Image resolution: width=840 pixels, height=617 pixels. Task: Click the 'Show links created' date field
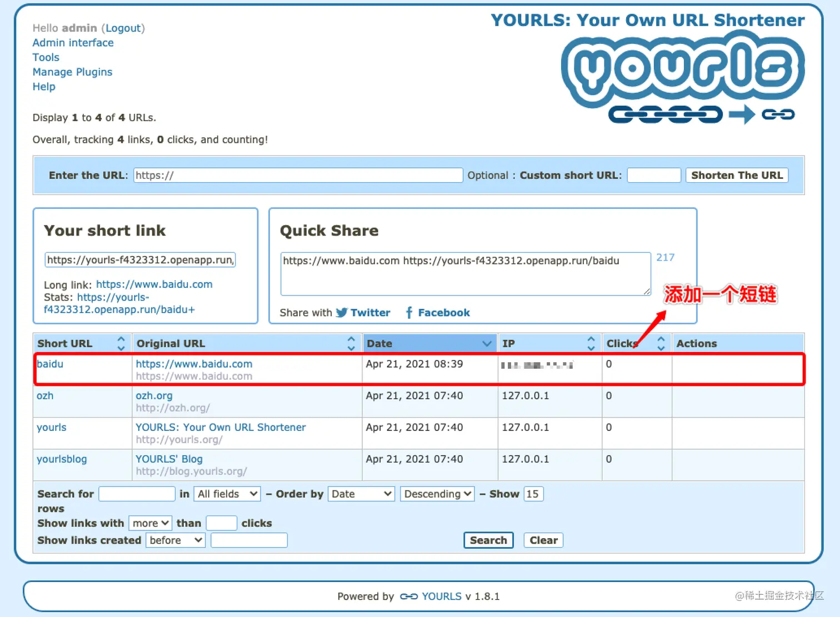(x=249, y=540)
